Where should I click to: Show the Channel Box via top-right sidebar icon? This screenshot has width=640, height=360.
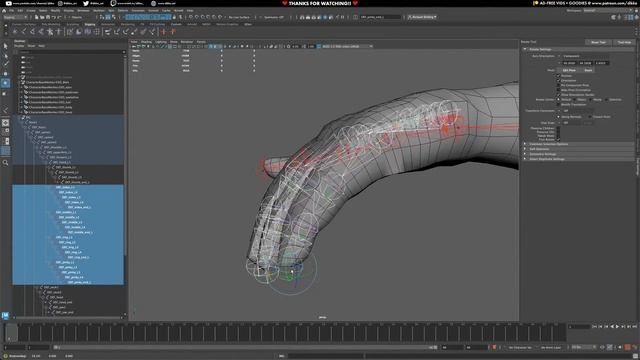point(637,17)
